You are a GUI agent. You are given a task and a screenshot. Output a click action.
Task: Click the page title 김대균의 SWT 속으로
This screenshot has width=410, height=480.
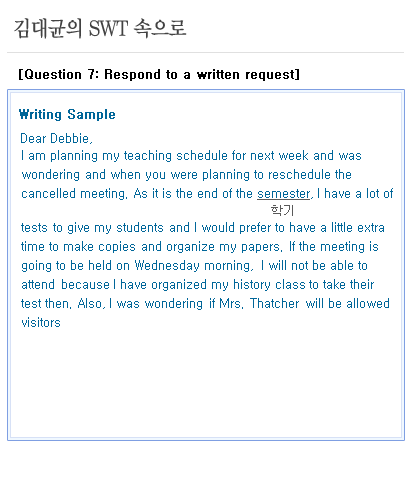pyautogui.click(x=100, y=28)
